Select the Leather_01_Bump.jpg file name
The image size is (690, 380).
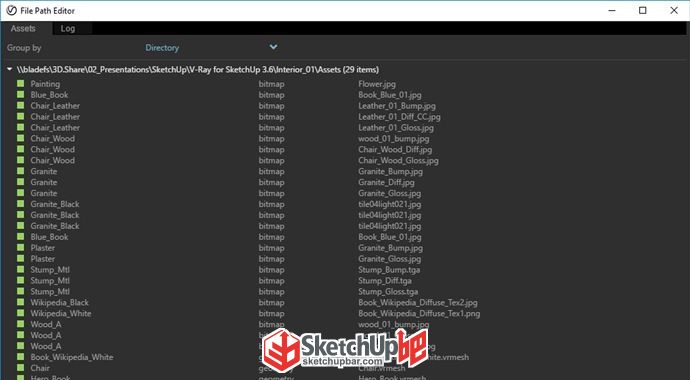pyautogui.click(x=397, y=106)
